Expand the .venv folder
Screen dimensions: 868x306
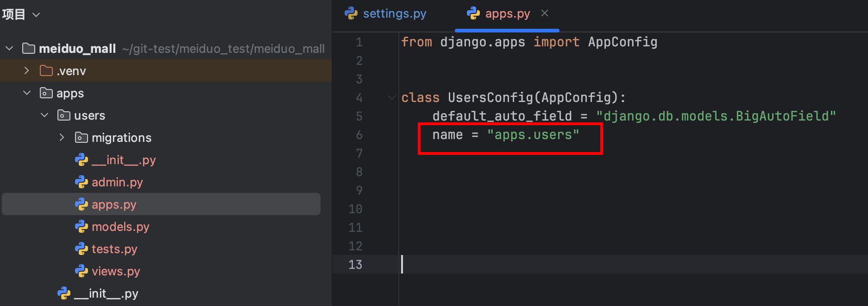coord(27,71)
